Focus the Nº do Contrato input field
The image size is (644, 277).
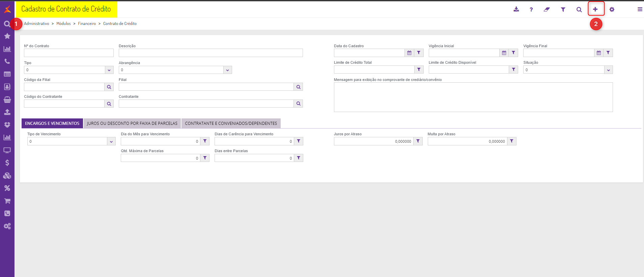pos(69,53)
